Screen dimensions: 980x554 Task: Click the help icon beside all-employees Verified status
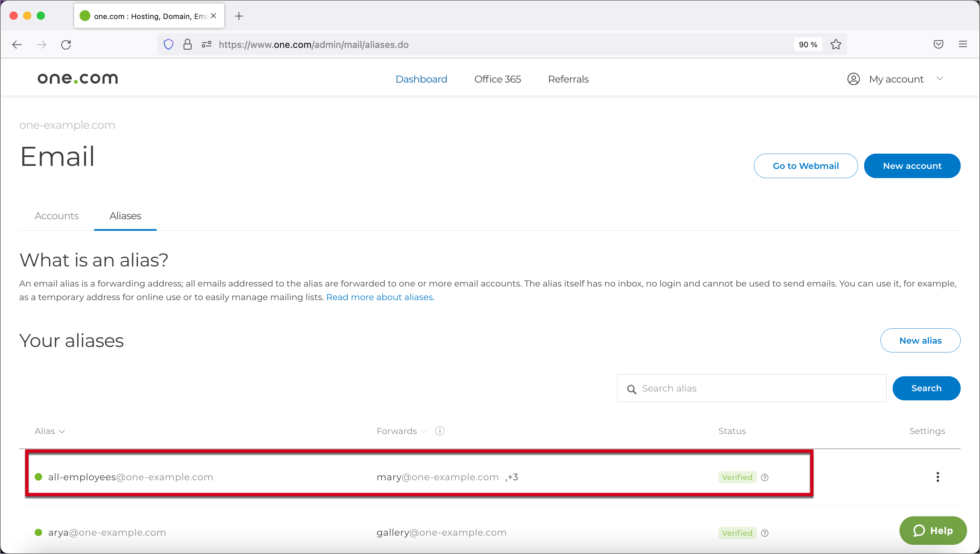click(765, 478)
